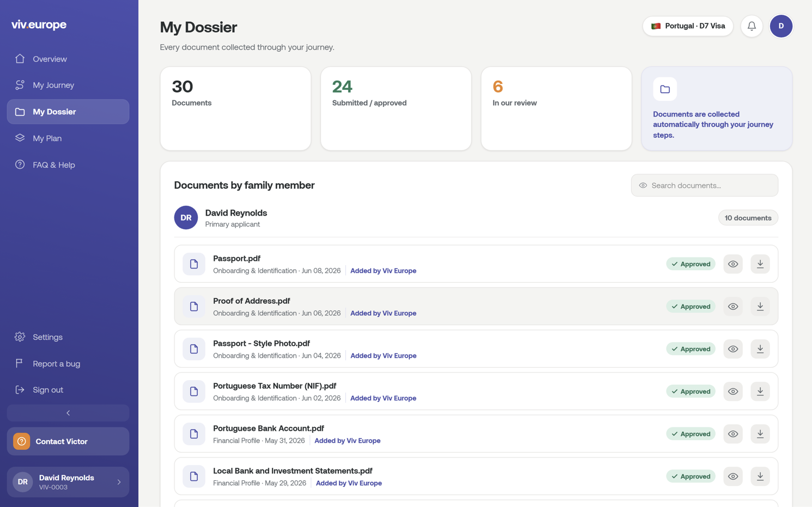The height and width of the screenshot is (507, 812).
Task: Click the folder icon in the info card
Action: pyautogui.click(x=665, y=89)
